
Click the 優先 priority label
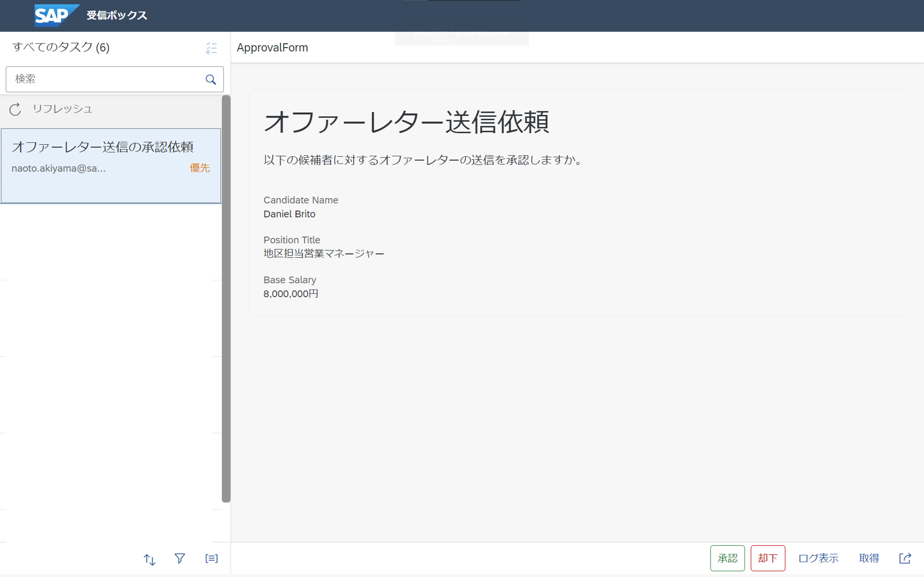click(200, 168)
